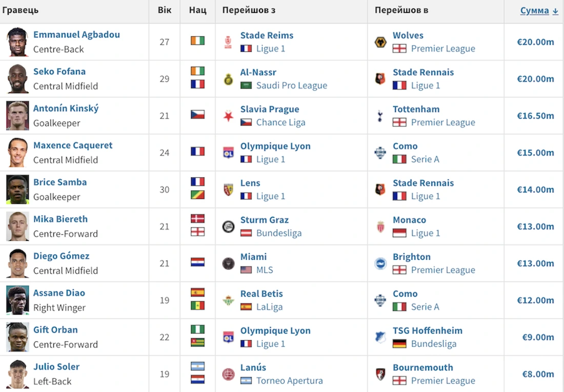564x392 pixels.
Task: Sort table by Сумма column header
Action: coord(534,10)
